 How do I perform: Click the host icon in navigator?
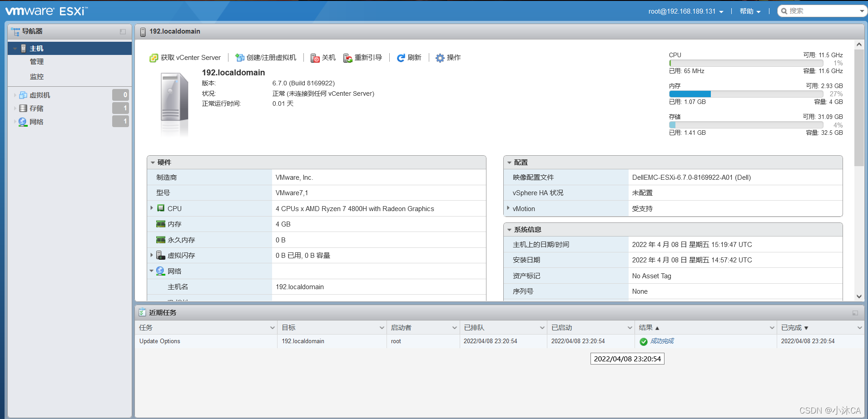pos(24,49)
